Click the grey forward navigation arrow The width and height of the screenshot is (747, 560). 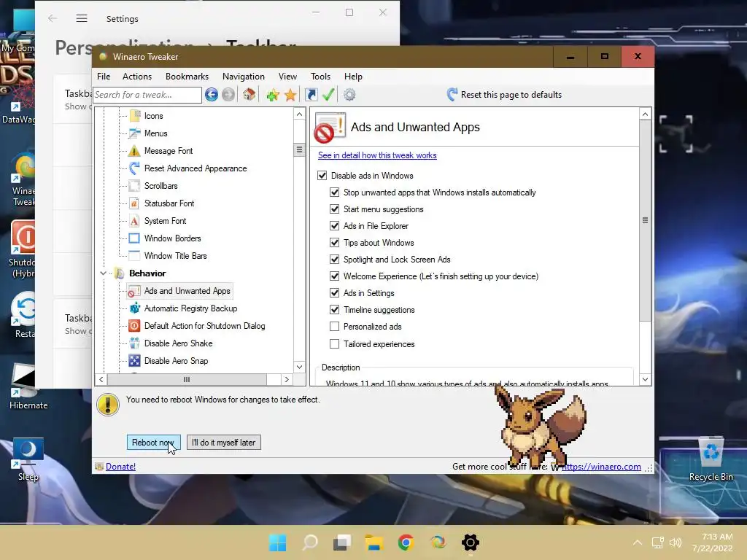(228, 95)
